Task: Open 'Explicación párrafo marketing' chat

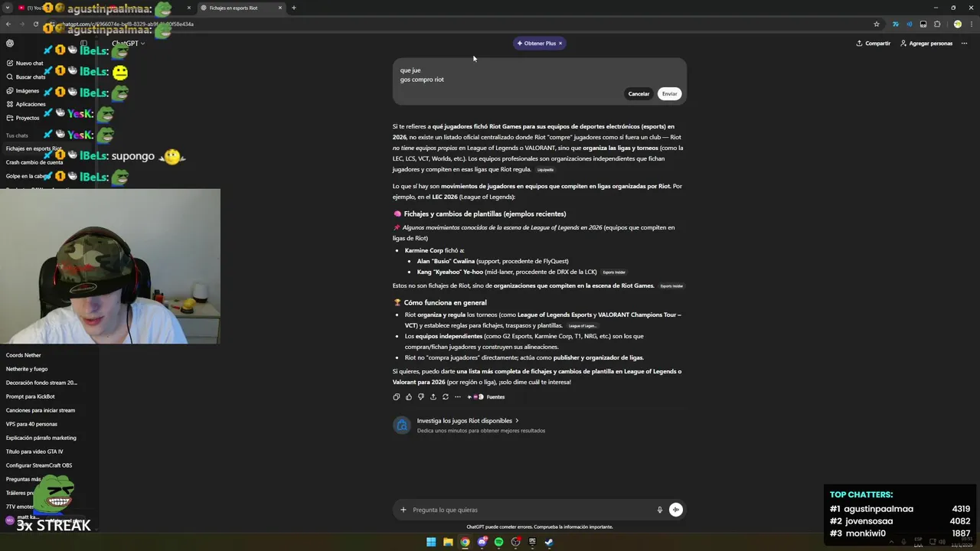Action: click(x=41, y=438)
